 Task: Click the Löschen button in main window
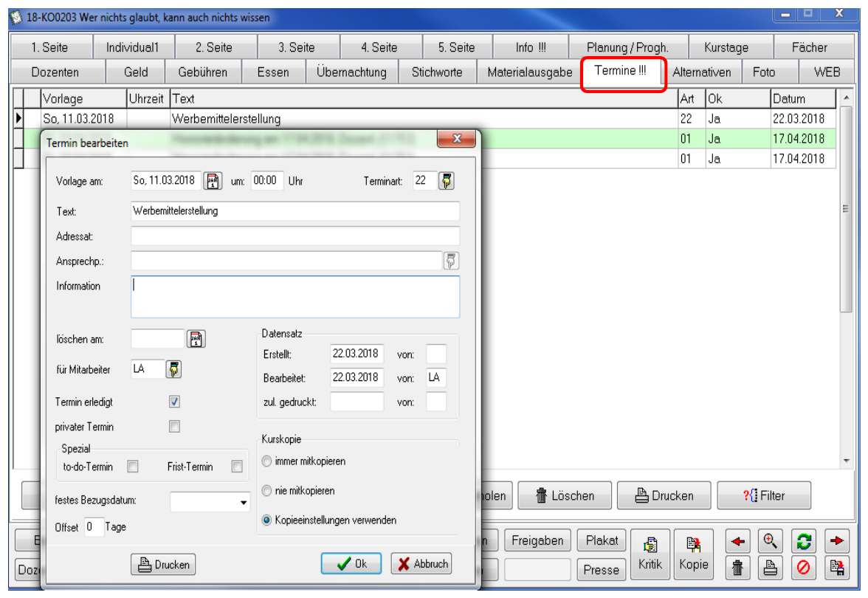(x=565, y=495)
